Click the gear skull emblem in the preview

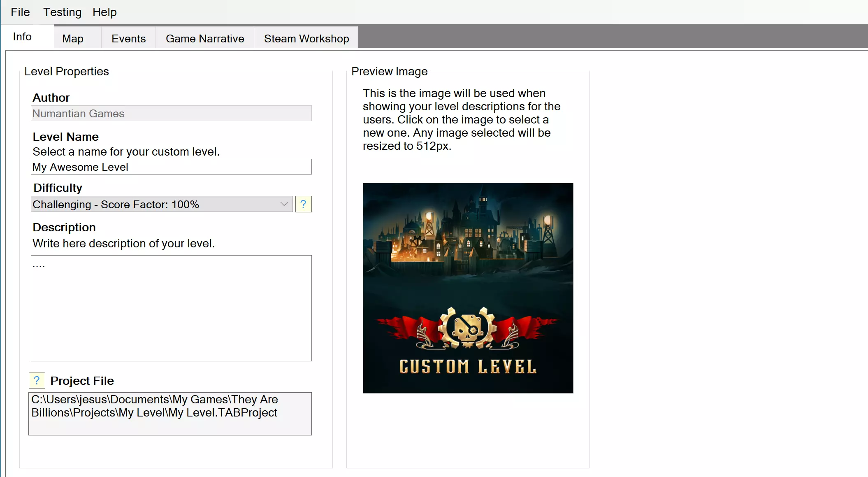point(467,328)
